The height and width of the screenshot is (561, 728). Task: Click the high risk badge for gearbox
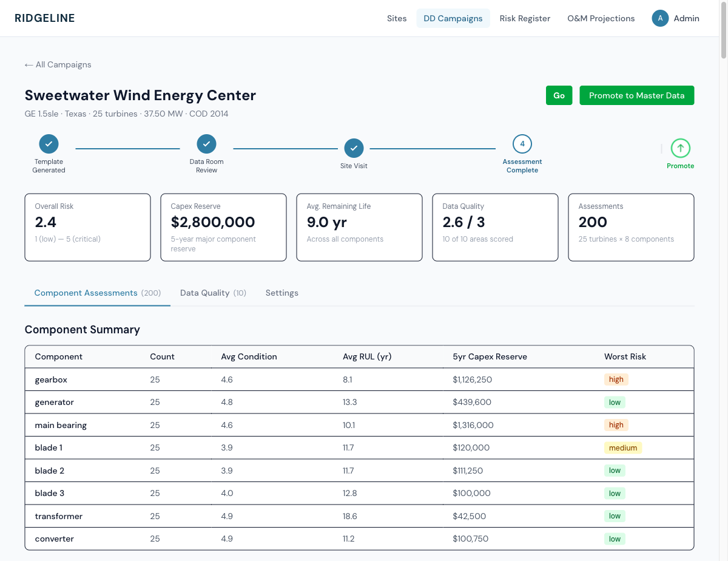[616, 379]
